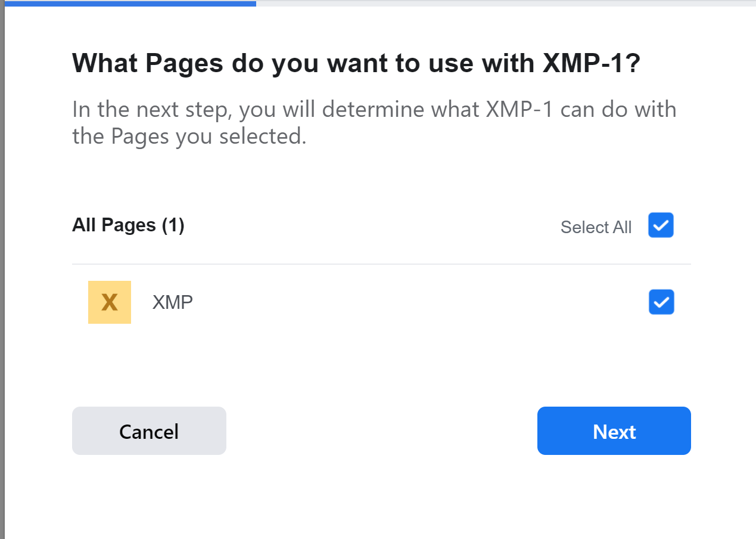Select the yellow X thumbnail for XMP
Viewport: 756px width, 539px height.
[109, 302]
